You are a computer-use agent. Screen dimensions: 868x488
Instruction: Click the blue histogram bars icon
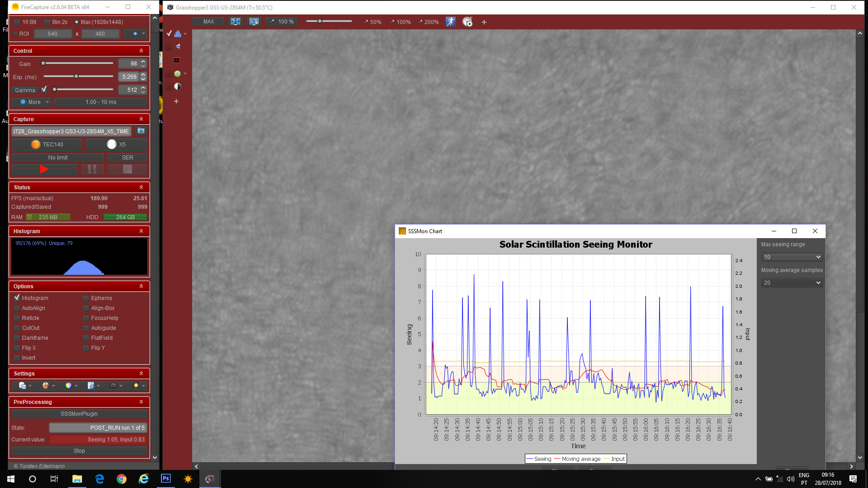click(x=178, y=33)
